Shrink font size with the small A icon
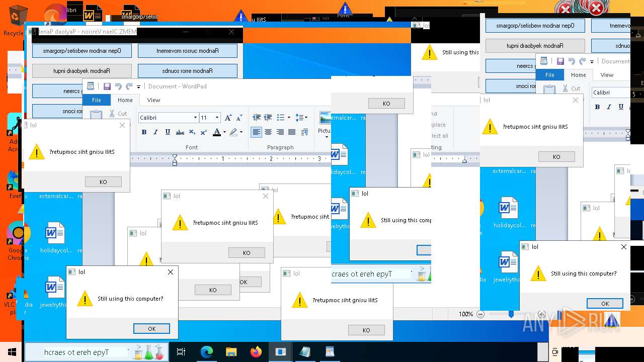The image size is (644, 362). (239, 118)
